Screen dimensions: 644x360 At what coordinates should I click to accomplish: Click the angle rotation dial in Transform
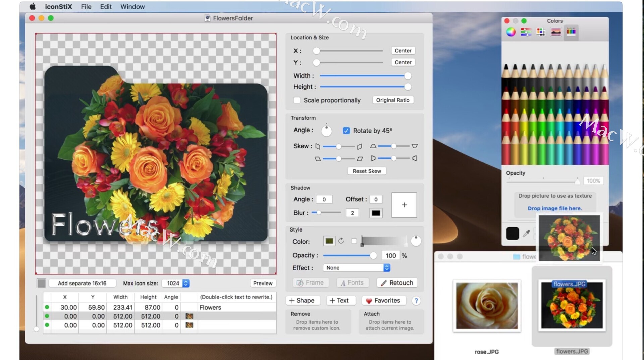coord(326,131)
